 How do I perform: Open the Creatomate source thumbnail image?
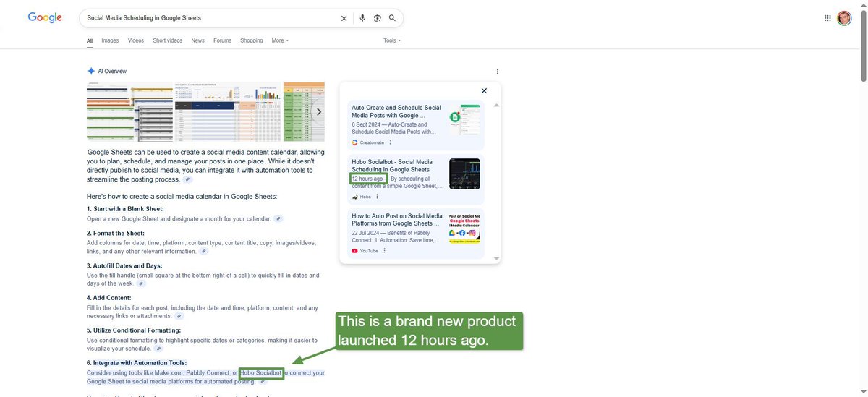[464, 119]
